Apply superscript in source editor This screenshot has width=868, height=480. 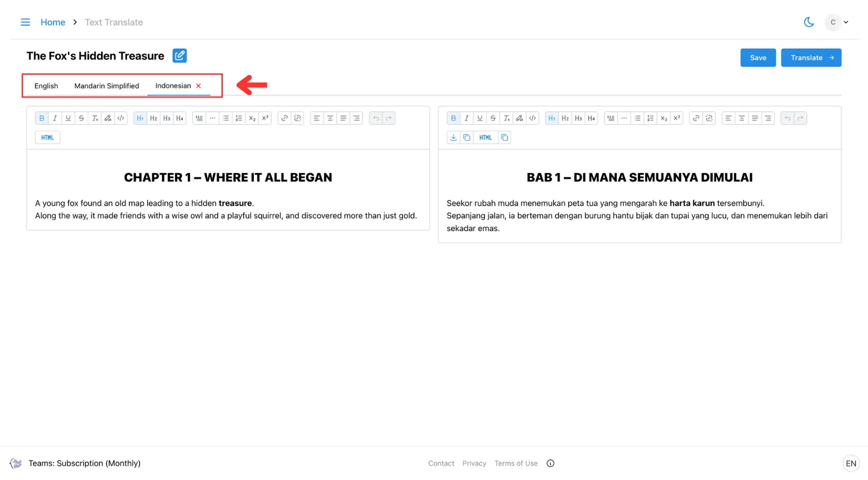click(x=265, y=118)
